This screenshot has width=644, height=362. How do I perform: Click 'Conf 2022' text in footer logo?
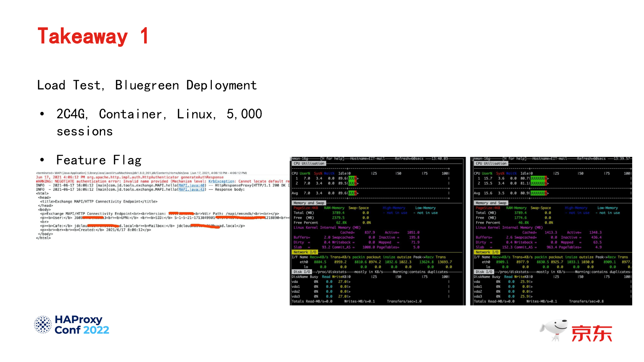pos(82,330)
